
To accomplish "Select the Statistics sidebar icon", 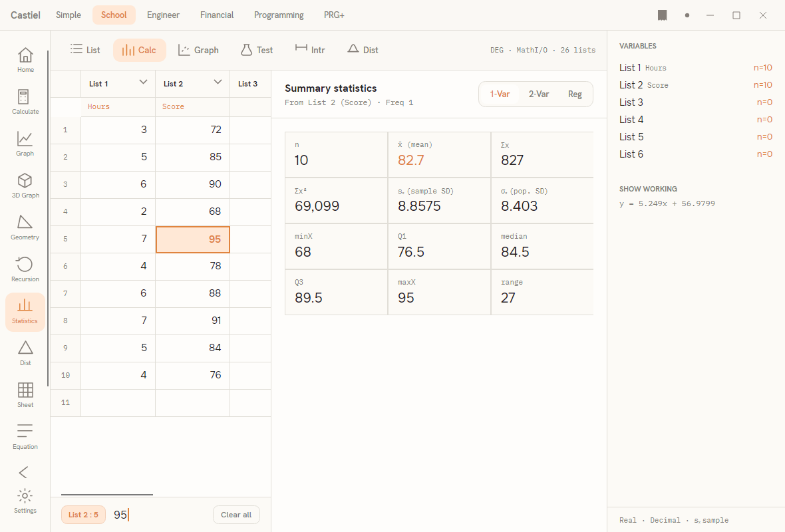I will [25, 312].
